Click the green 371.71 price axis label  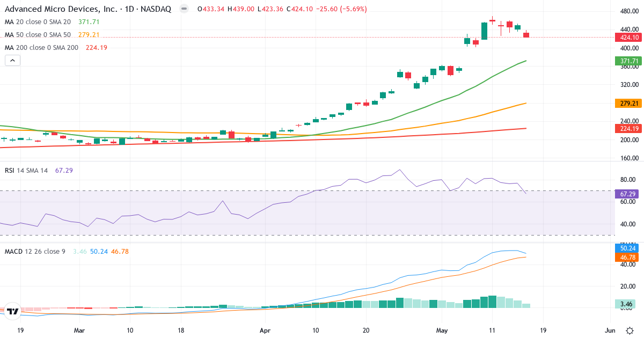628,61
